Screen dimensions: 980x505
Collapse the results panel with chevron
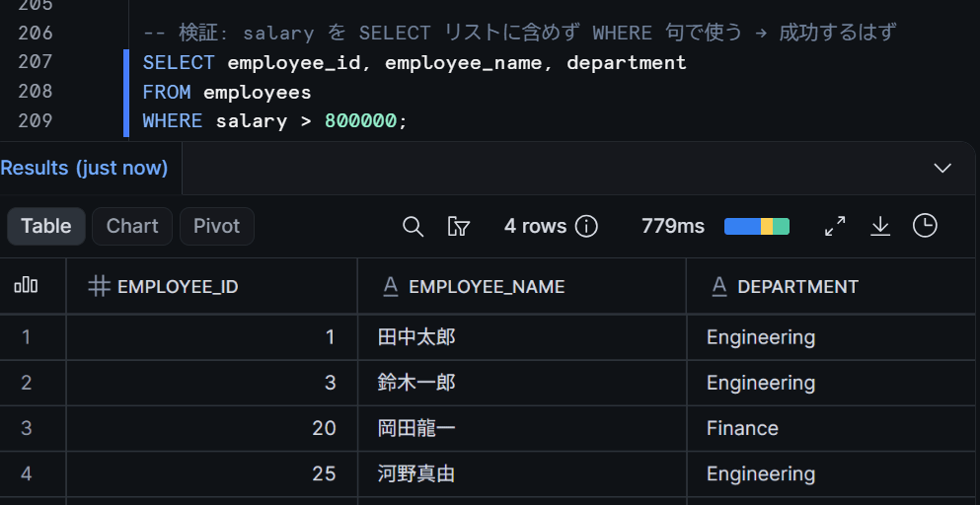point(942,168)
